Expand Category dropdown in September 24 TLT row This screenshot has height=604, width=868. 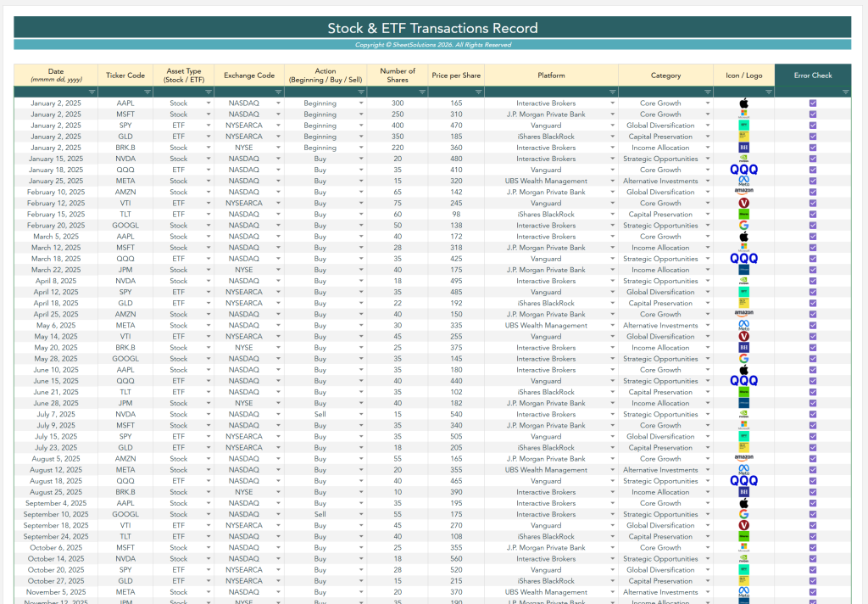coord(708,536)
